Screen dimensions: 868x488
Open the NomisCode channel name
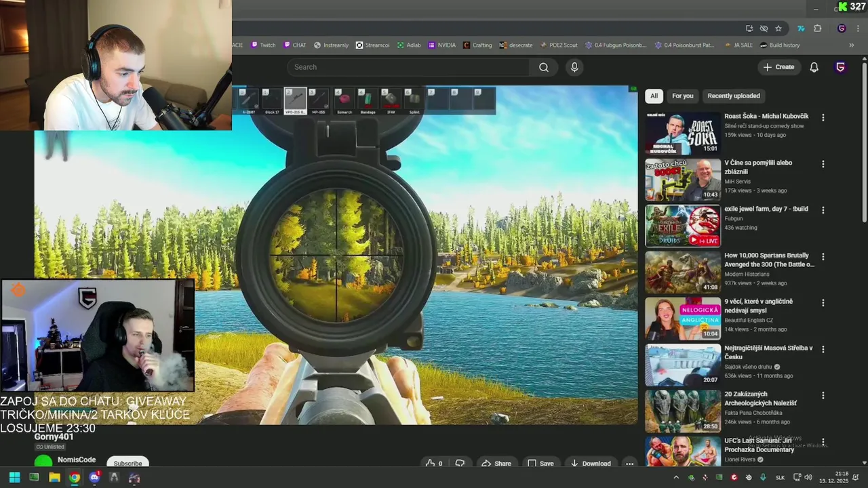(77, 460)
